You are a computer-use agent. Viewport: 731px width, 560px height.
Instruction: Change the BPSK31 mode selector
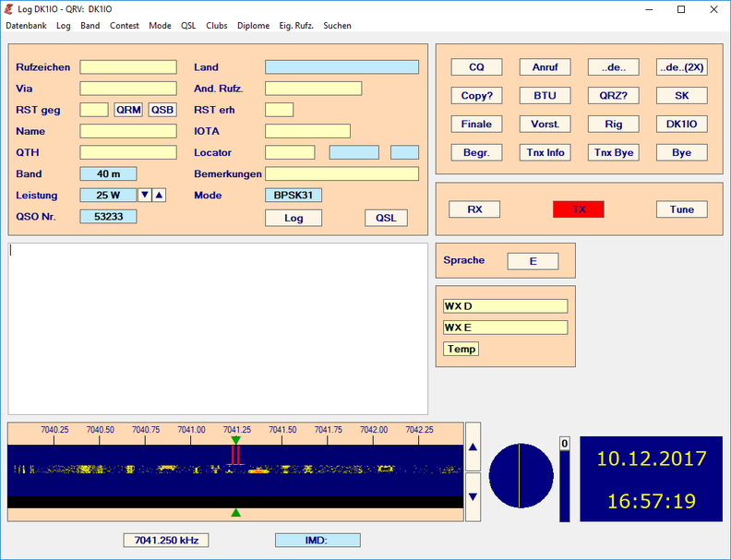point(294,195)
